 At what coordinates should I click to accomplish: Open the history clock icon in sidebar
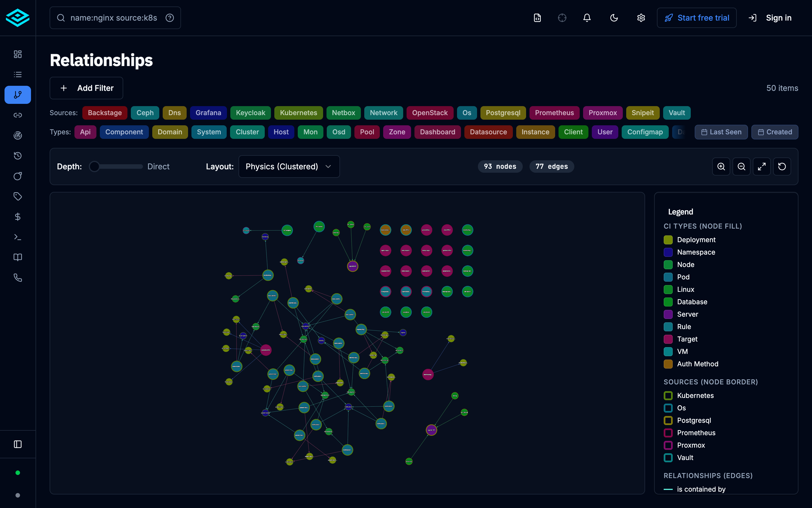click(18, 156)
